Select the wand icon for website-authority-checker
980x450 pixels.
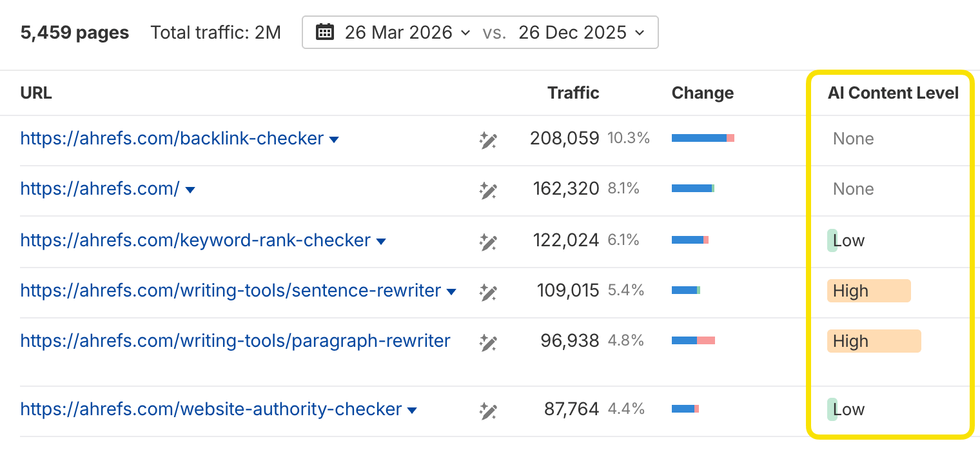pos(488,409)
